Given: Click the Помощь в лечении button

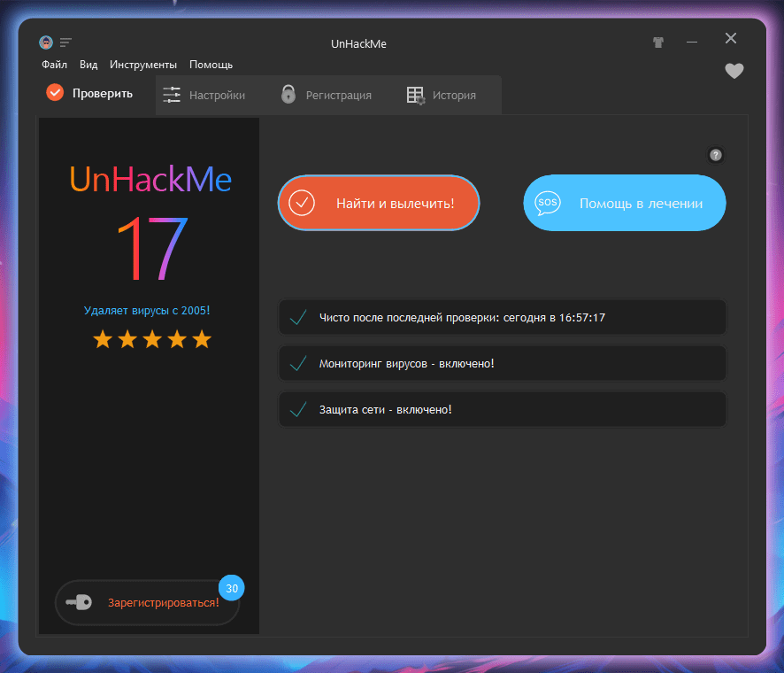Looking at the screenshot, I should 625,203.
